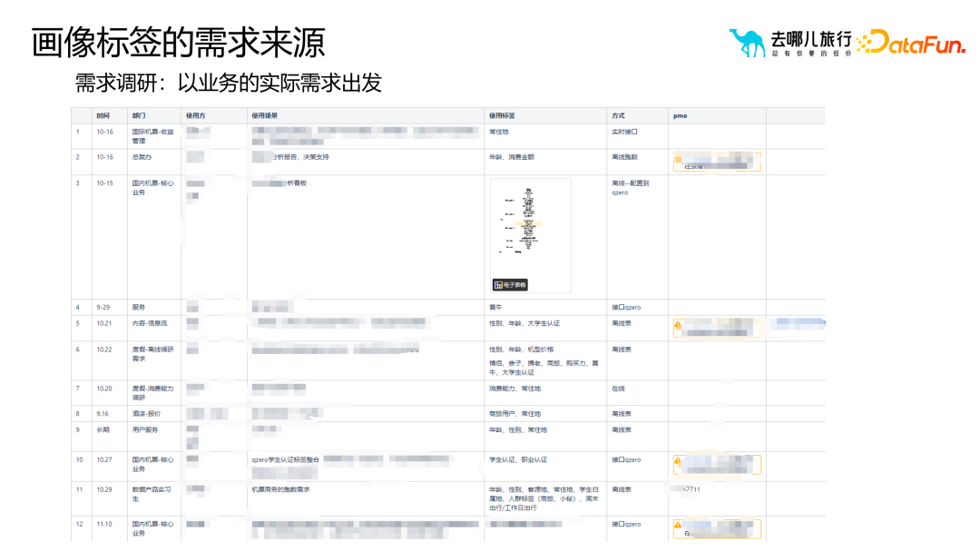
Task: Select row number 1 in the table
Action: coord(77,133)
